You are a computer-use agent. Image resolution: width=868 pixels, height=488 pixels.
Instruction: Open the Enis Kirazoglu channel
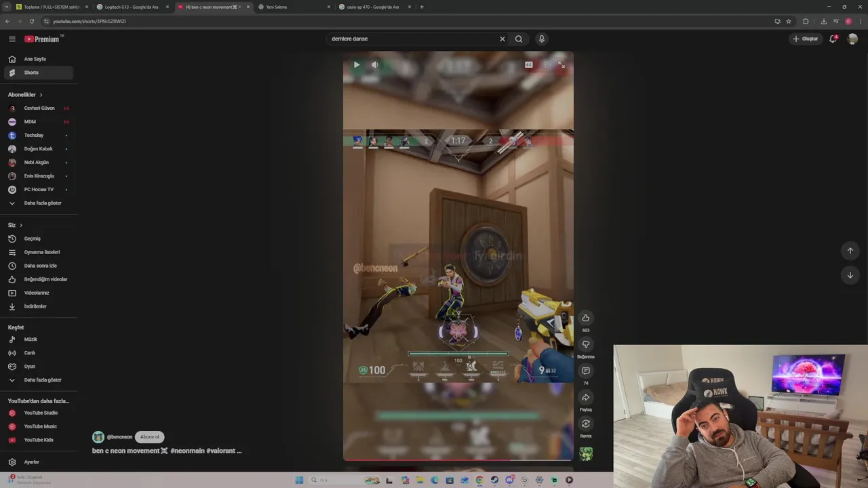pos(39,176)
